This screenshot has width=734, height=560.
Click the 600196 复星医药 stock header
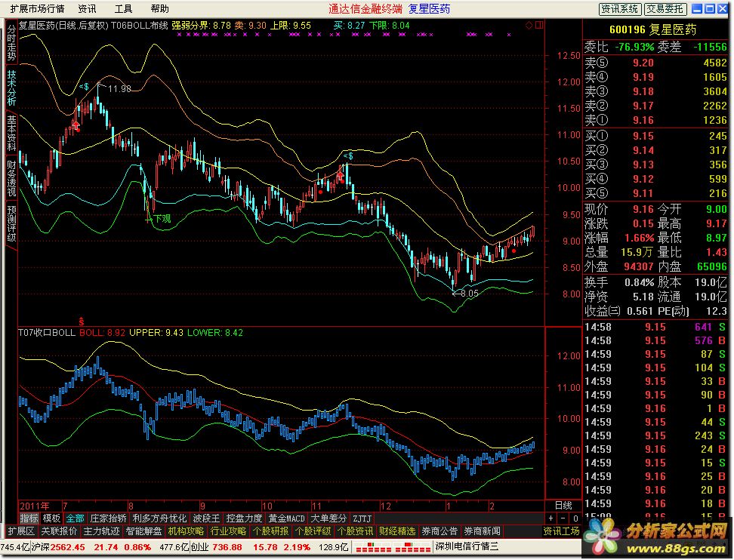653,29
